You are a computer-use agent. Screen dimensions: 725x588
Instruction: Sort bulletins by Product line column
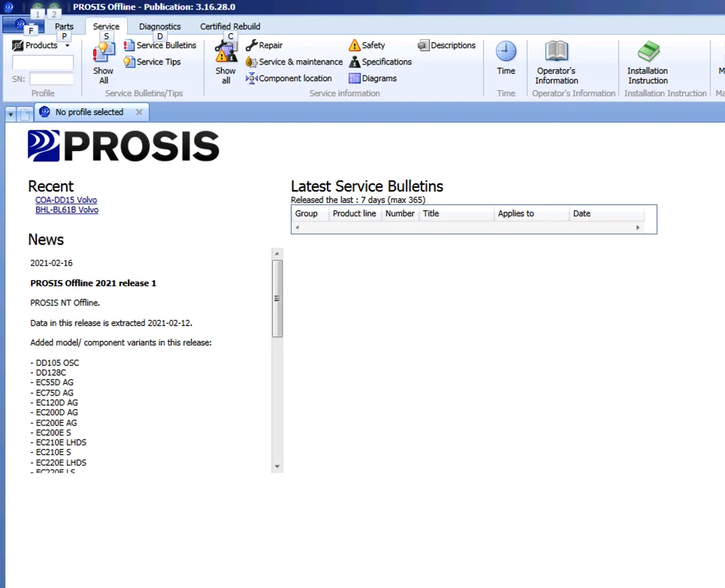[x=355, y=213]
